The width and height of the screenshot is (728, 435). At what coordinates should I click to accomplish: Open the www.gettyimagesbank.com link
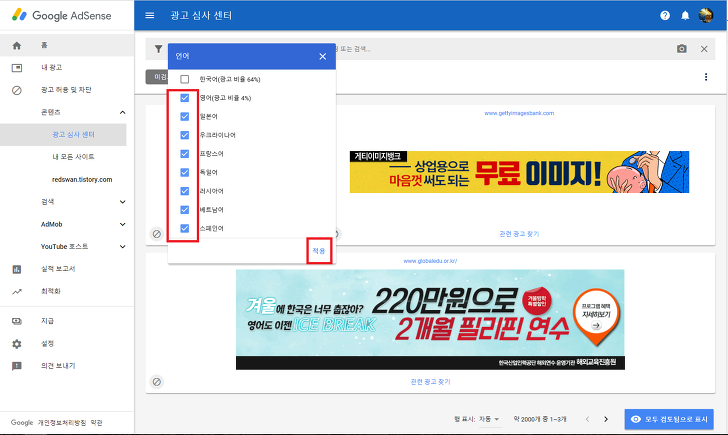coord(519,113)
